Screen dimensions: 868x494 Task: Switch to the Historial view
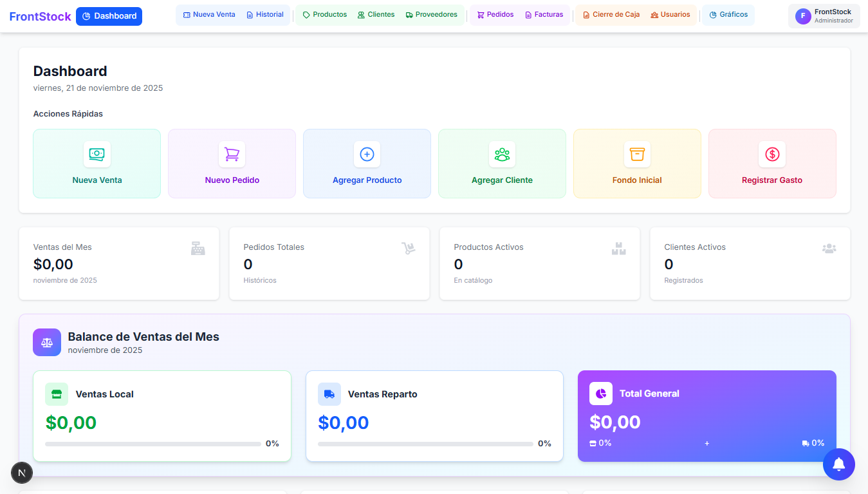[265, 14]
